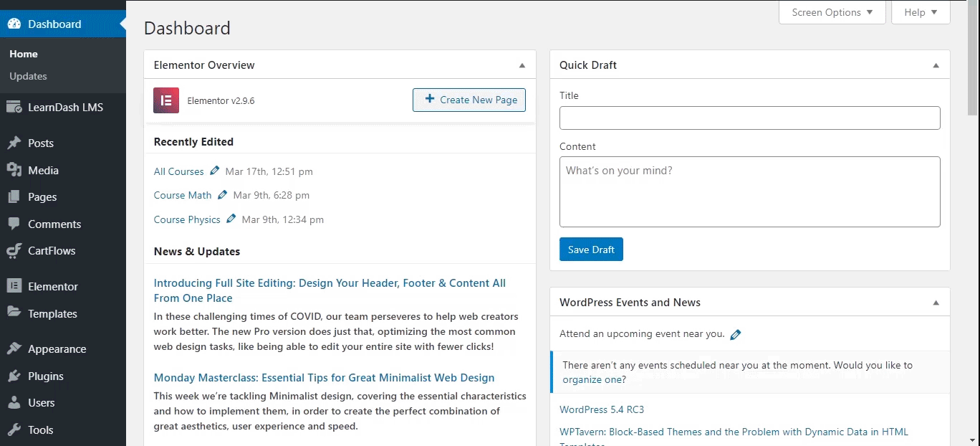Viewport: 980px width, 446px height.
Task: Click the Dashboard page heading
Action: [187, 29]
